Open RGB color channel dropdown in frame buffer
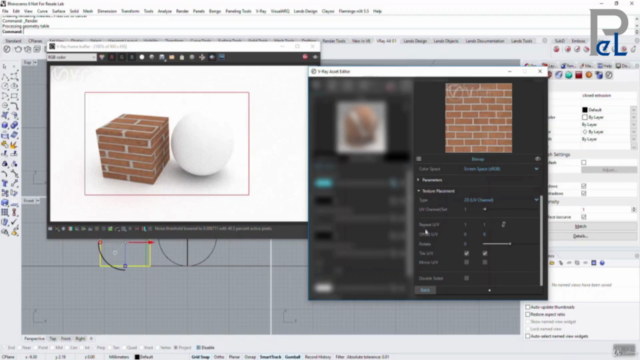Screen dimensions: 640x360 [72, 57]
